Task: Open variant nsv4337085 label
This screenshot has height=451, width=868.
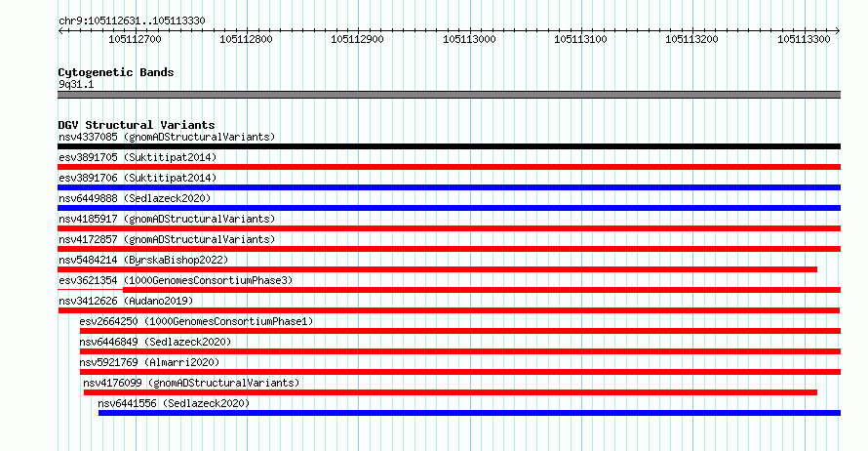Action: tap(167, 137)
